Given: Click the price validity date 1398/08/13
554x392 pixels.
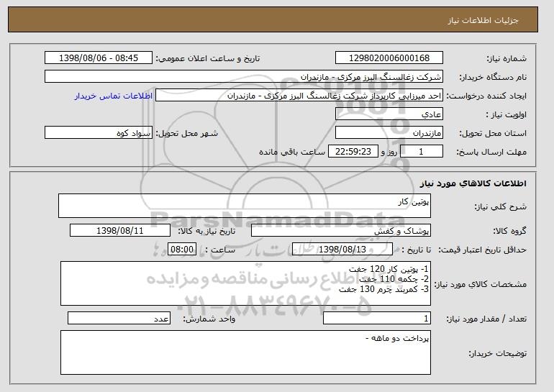Looking at the screenshot, I should (342, 250).
